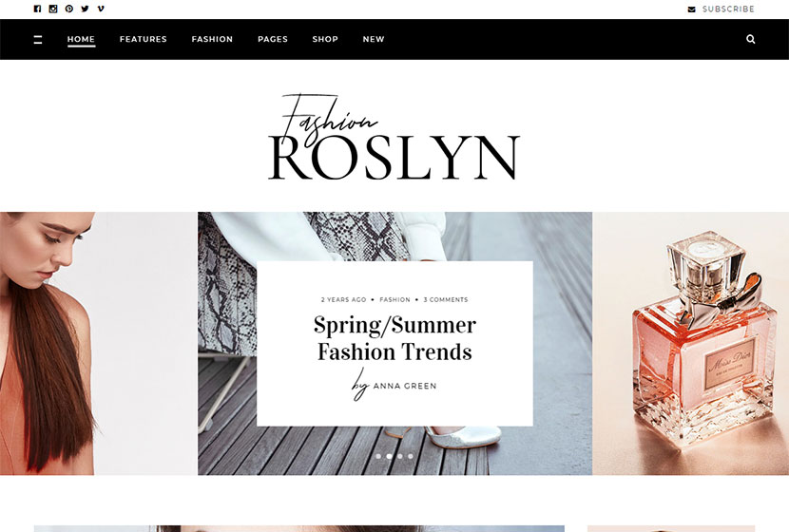Open the Twitter social link icon
789x532 pixels.
point(85,9)
